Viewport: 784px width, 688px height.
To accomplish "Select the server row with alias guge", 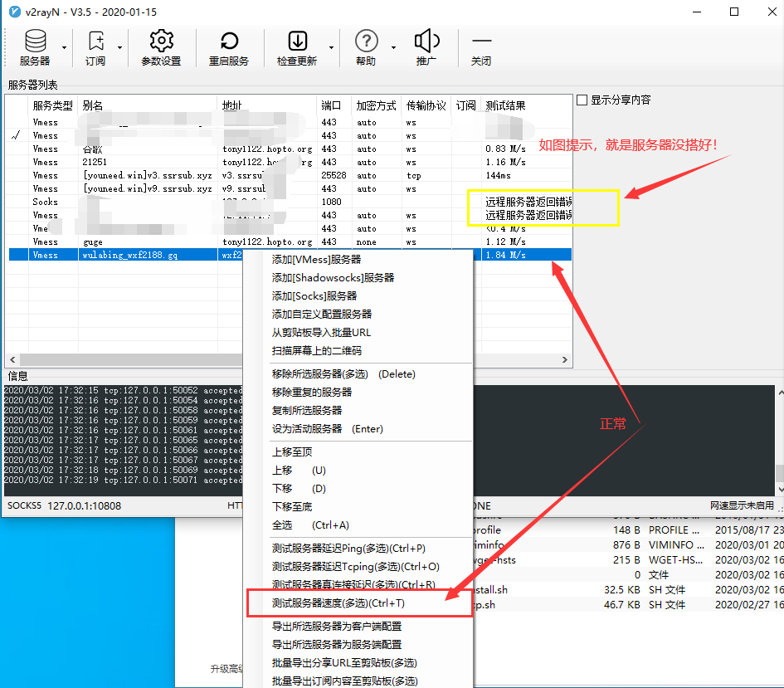I will click(290, 242).
